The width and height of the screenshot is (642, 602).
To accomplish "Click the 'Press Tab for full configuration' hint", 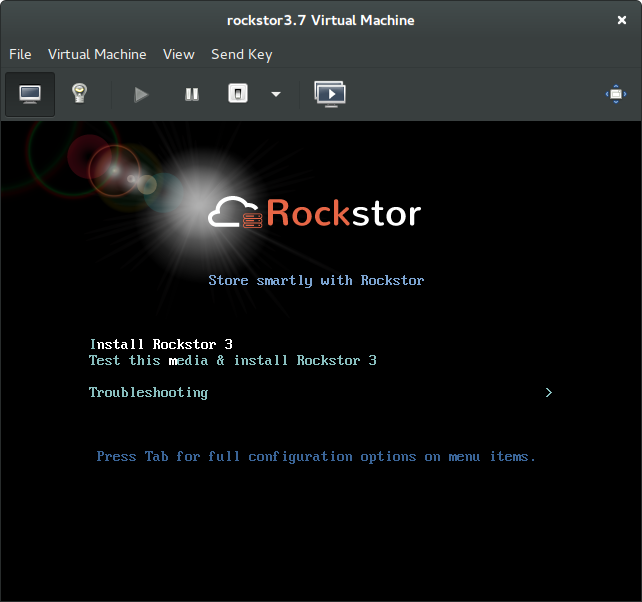I will [316, 456].
